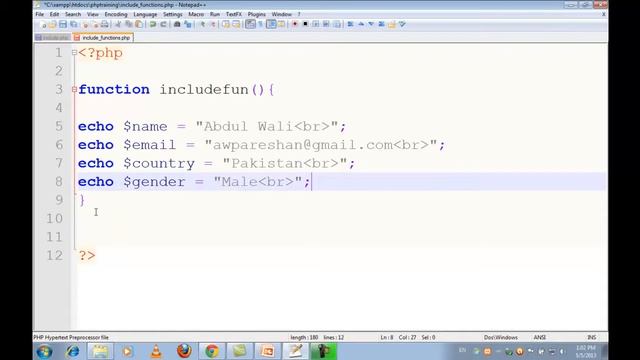Toggle synchronized vertical scrolling icon
The image size is (640, 360).
(226, 24)
